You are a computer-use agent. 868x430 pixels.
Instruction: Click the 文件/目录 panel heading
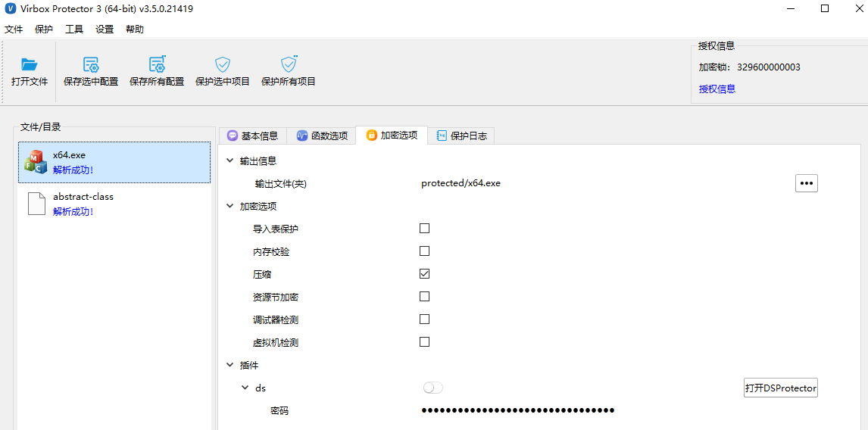[40, 126]
